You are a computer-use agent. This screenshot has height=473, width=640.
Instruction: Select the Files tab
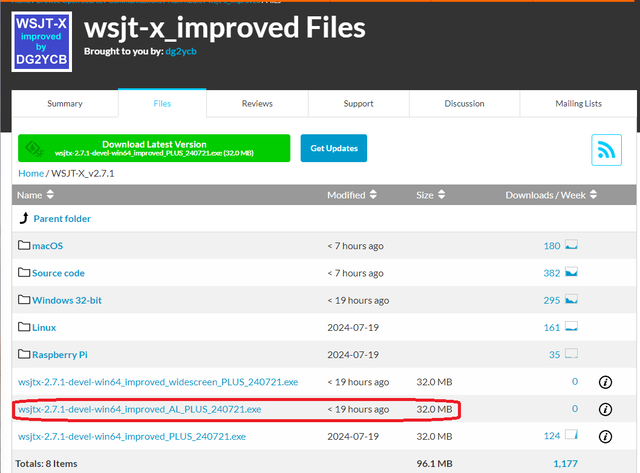162,104
